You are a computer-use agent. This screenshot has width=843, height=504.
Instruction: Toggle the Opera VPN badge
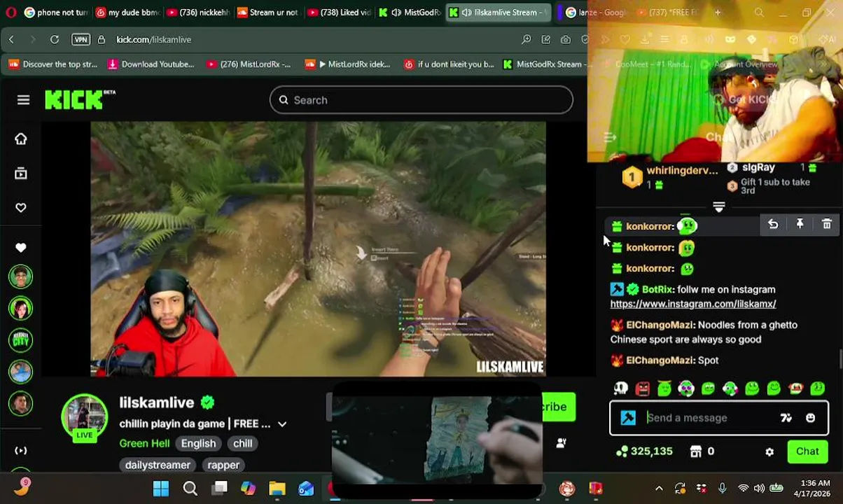pyautogui.click(x=81, y=40)
